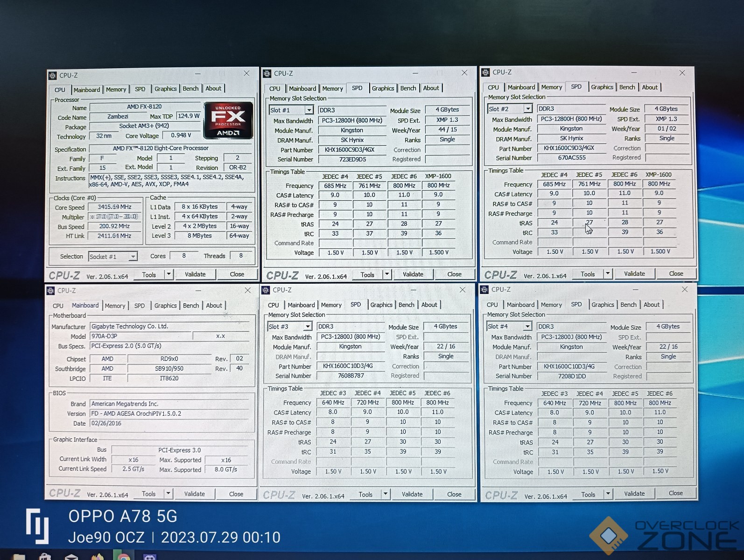Open About tab in the Slot #2 window
Viewport: 744px width, 560px height.
click(x=650, y=87)
